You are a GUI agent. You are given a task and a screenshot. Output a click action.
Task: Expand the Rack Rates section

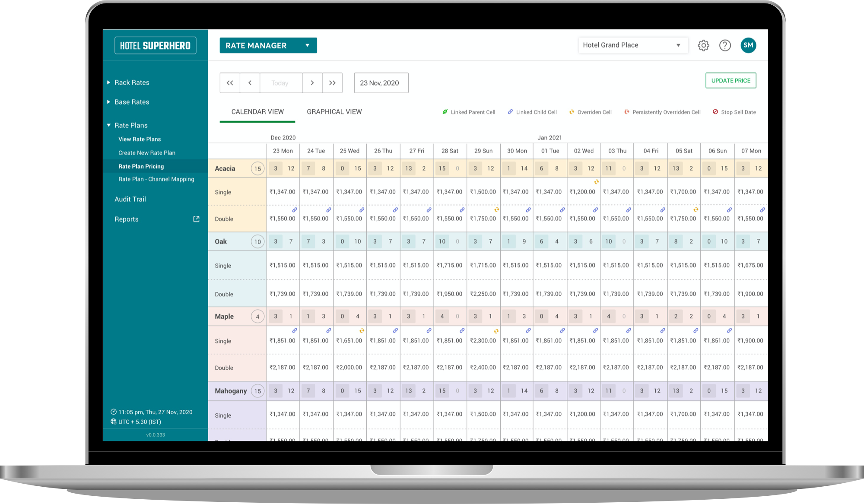131,82
